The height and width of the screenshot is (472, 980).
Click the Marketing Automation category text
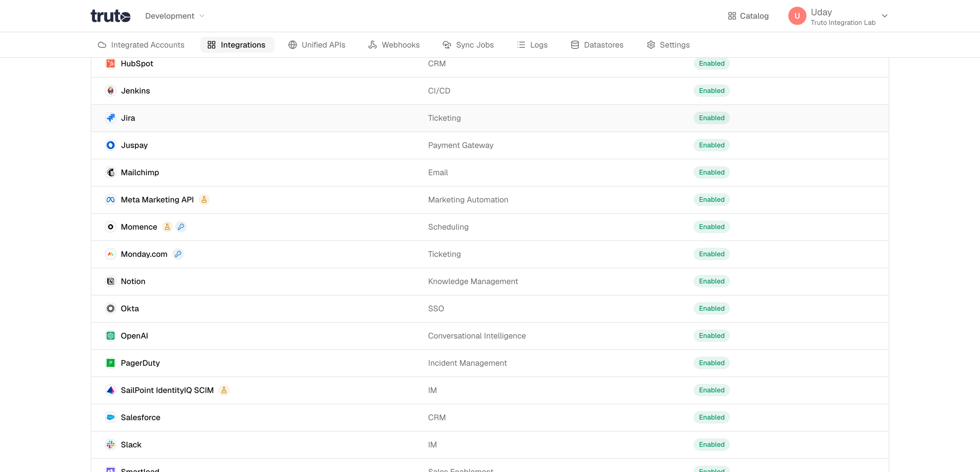click(468, 199)
